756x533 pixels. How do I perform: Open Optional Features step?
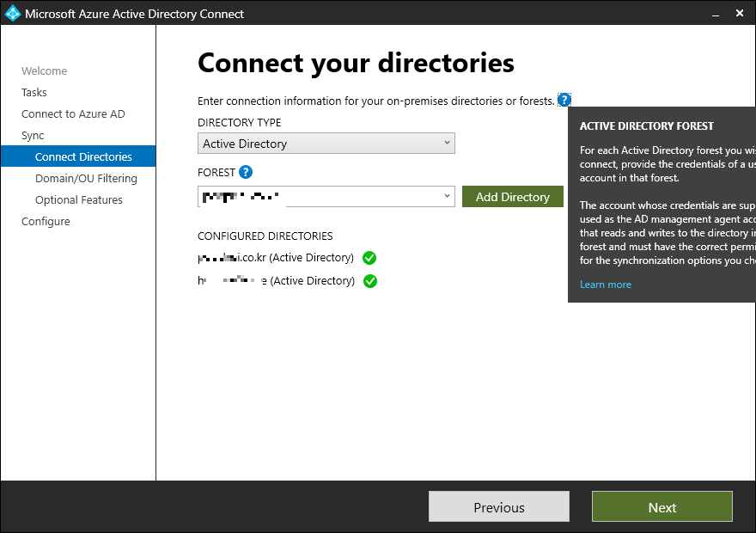(78, 200)
